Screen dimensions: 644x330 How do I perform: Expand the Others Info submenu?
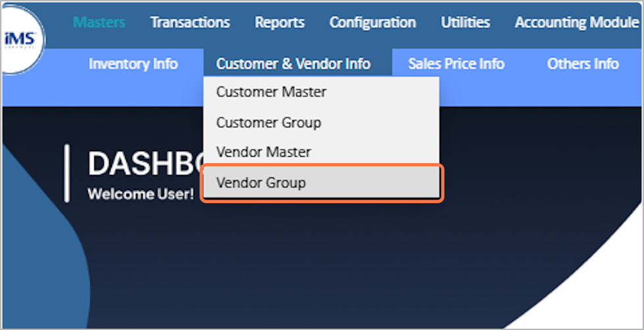tap(582, 64)
